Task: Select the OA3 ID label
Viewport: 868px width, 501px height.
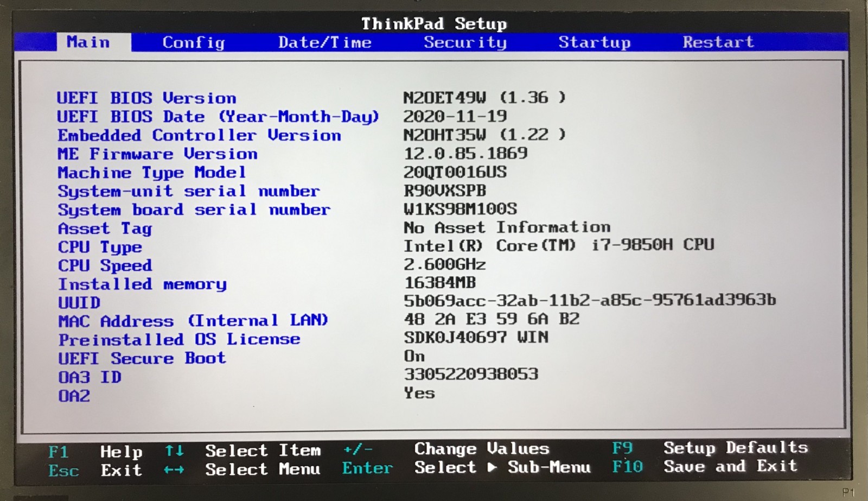Action: click(90, 377)
